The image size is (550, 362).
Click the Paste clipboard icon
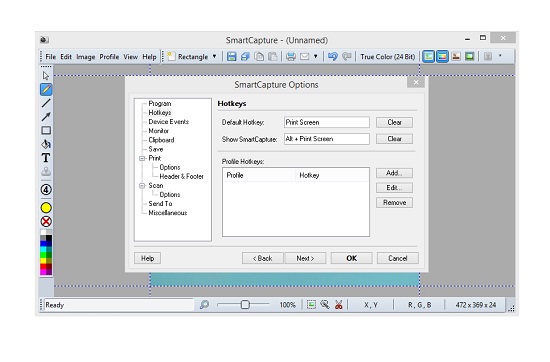coord(273,56)
